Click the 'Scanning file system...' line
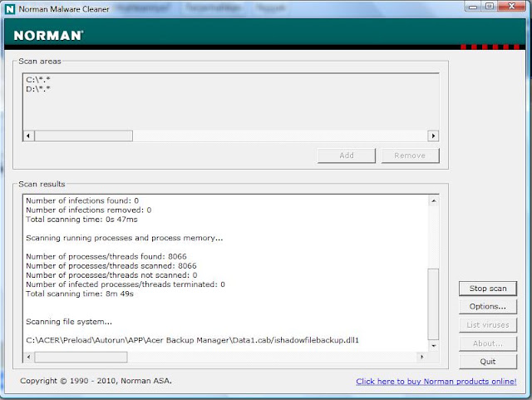The width and height of the screenshot is (532, 400). click(x=69, y=322)
